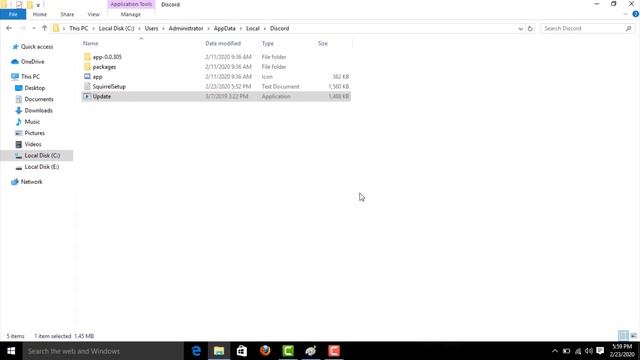Open Desktop in the navigation pane
Screen dimensions: 640x360
(34, 88)
